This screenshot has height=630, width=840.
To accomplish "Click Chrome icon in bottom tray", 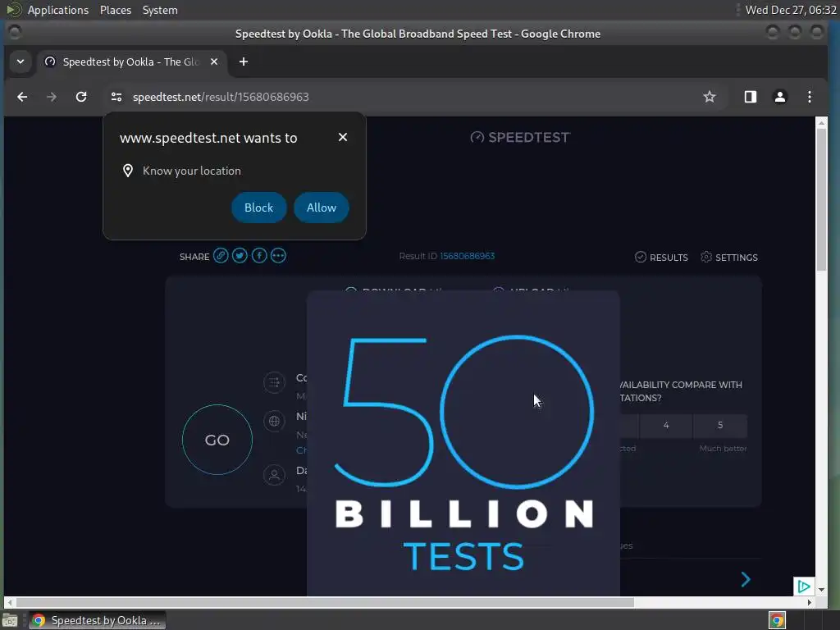I will (x=777, y=620).
